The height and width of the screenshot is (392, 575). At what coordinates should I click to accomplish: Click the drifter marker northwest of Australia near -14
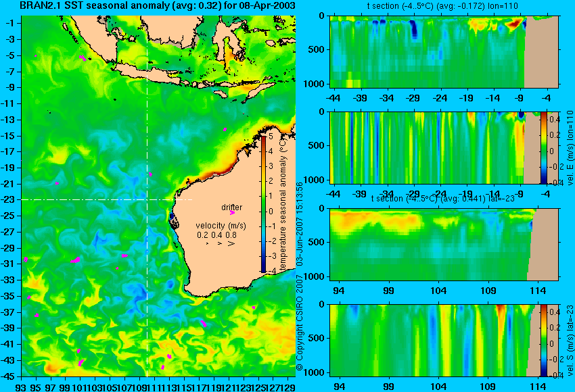pyautogui.click(x=225, y=129)
